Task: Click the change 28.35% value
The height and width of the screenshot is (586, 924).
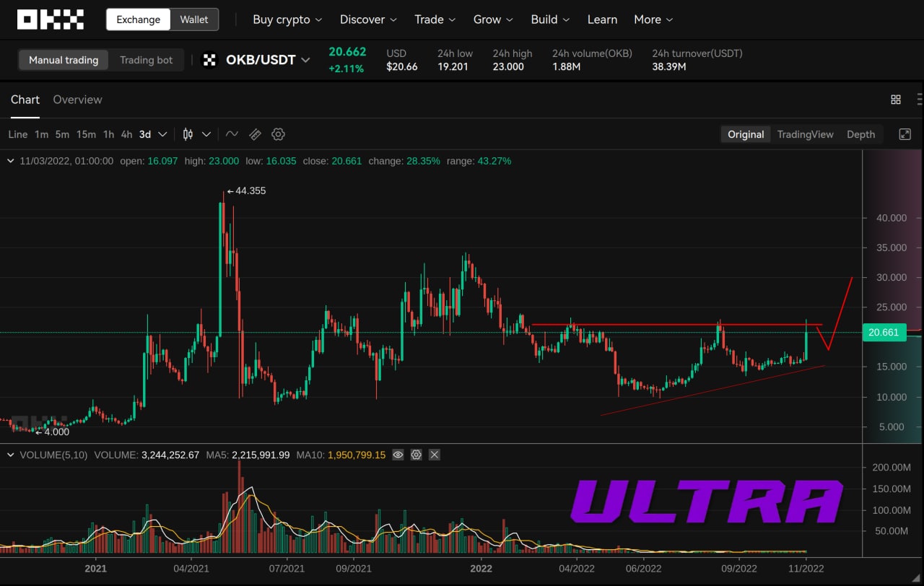Action: [423, 161]
